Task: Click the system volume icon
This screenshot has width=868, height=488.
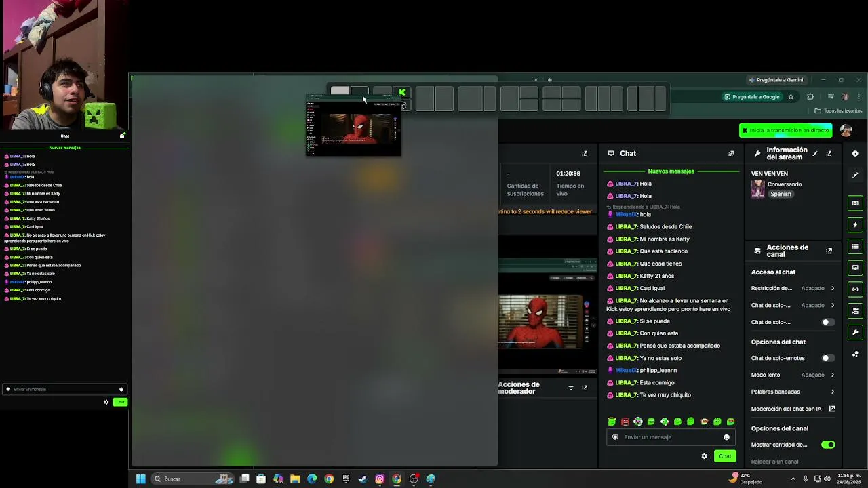Action: 827,479
